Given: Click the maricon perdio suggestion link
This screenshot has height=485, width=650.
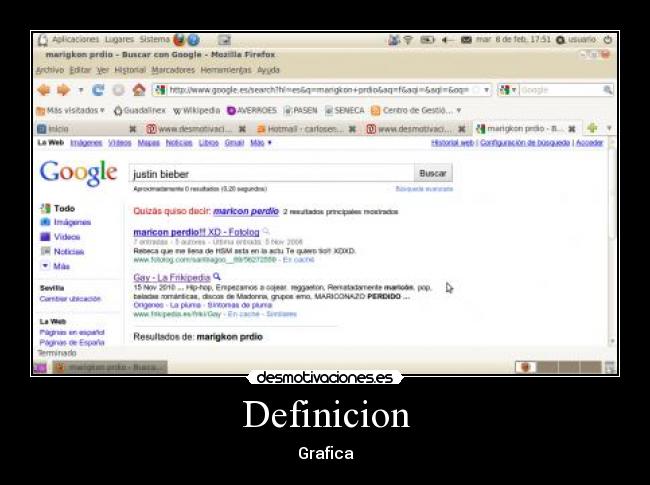Looking at the screenshot, I should pos(246,211).
